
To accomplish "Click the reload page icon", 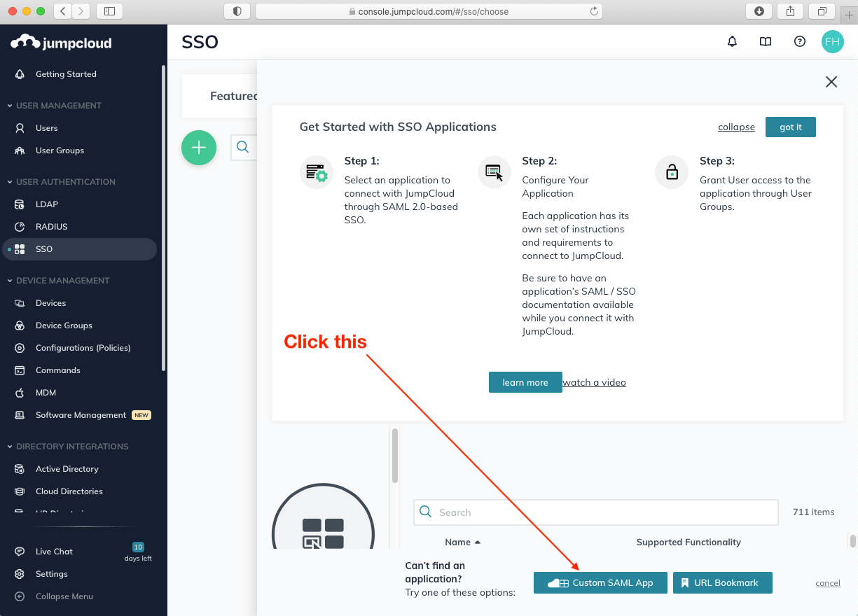I will point(594,11).
